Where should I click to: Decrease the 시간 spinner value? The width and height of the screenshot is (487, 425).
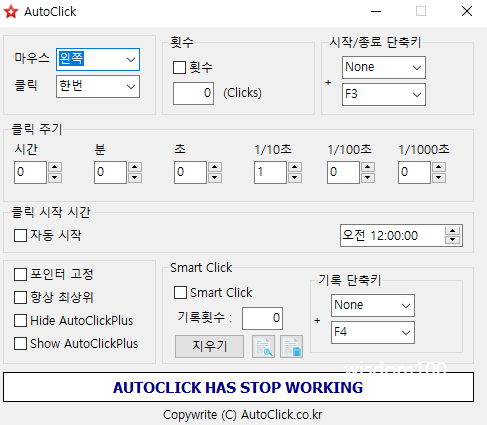click(x=55, y=178)
